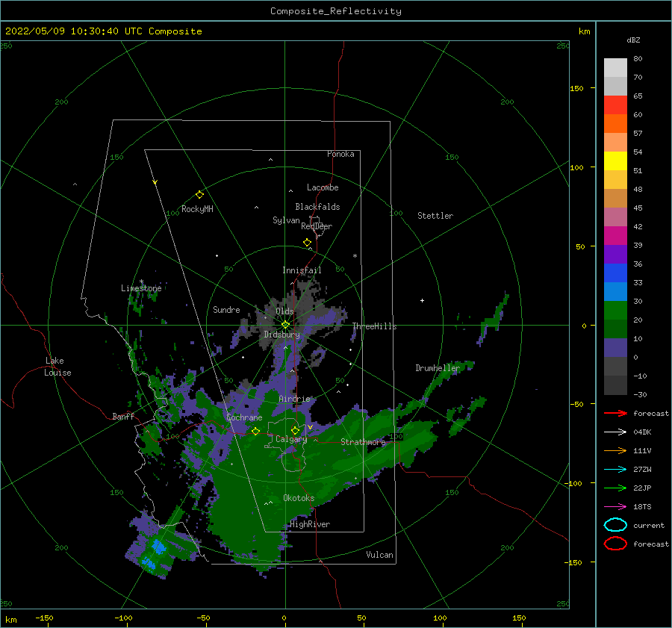The width and height of the screenshot is (672, 628).
Task: Select the 'ThreeHills' map label
Action: [375, 326]
